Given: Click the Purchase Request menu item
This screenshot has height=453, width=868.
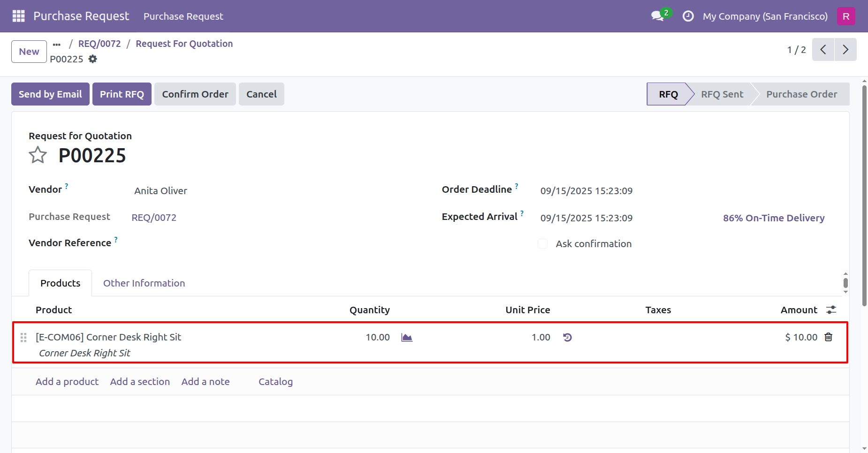Looking at the screenshot, I should 183,16.
